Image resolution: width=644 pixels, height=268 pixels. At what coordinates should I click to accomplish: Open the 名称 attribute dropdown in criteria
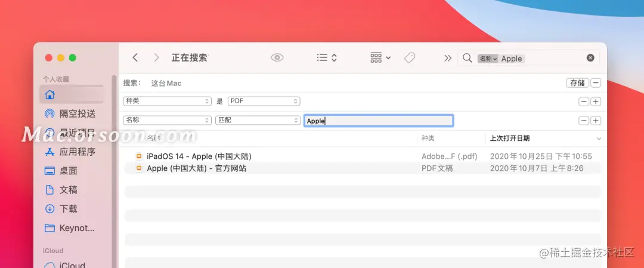(x=167, y=121)
